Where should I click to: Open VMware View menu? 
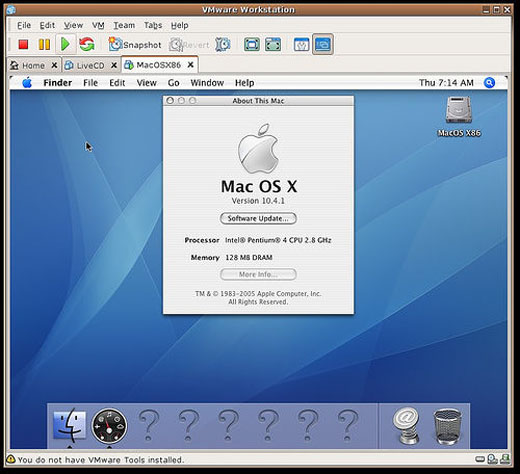73,25
